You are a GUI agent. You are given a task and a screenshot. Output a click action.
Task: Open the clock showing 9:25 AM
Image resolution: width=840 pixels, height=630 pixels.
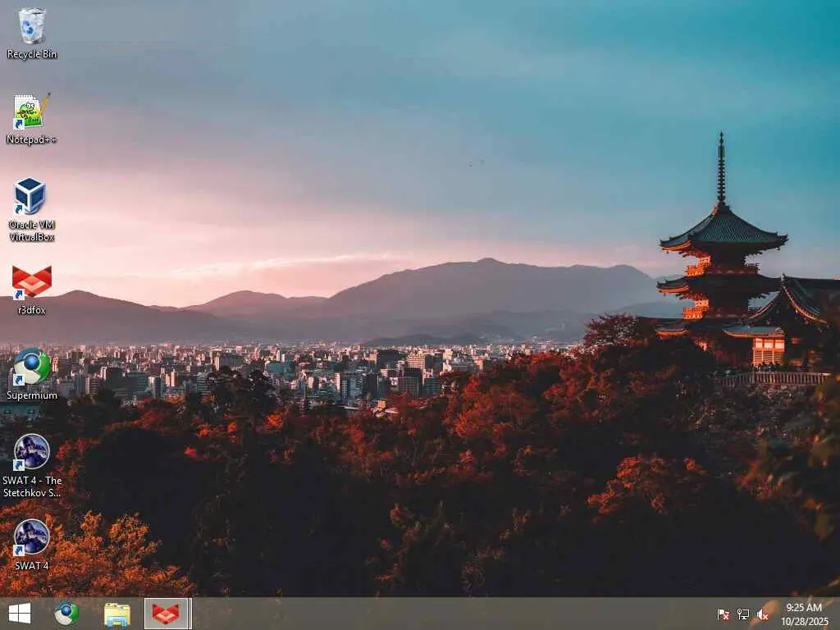point(804,608)
